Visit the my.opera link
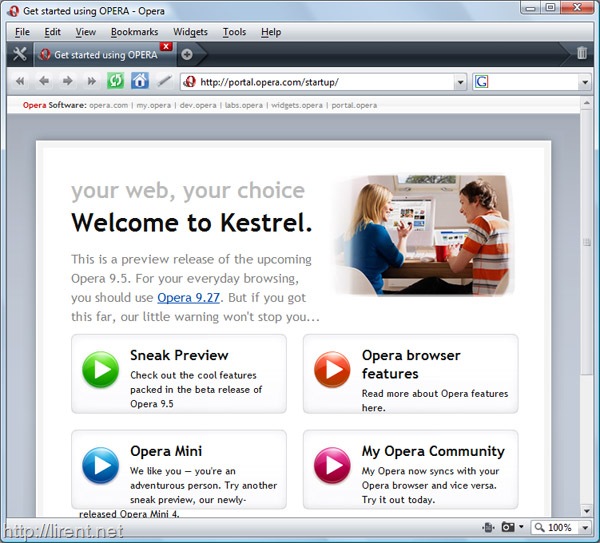Screen dimensions: 600x543 (153, 105)
